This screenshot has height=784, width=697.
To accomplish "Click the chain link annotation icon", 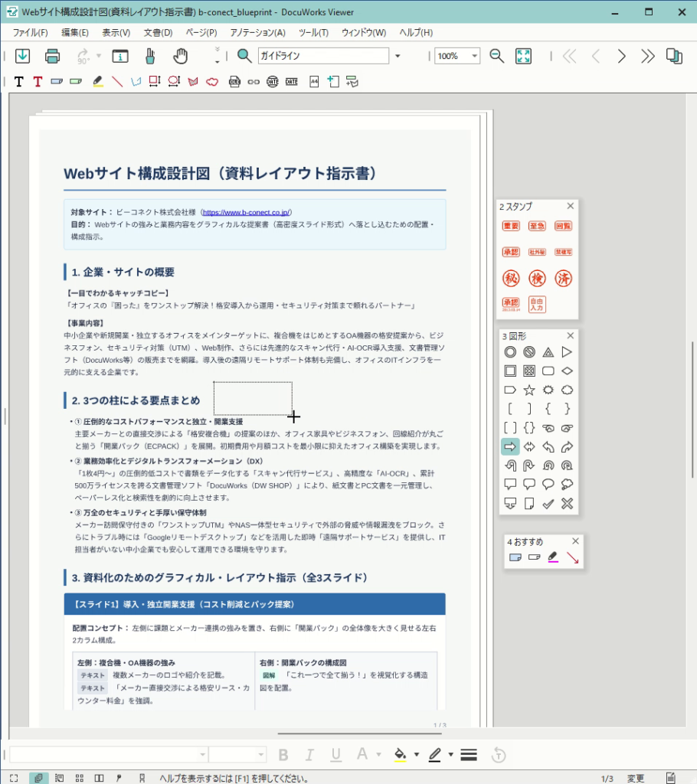I will point(254,82).
